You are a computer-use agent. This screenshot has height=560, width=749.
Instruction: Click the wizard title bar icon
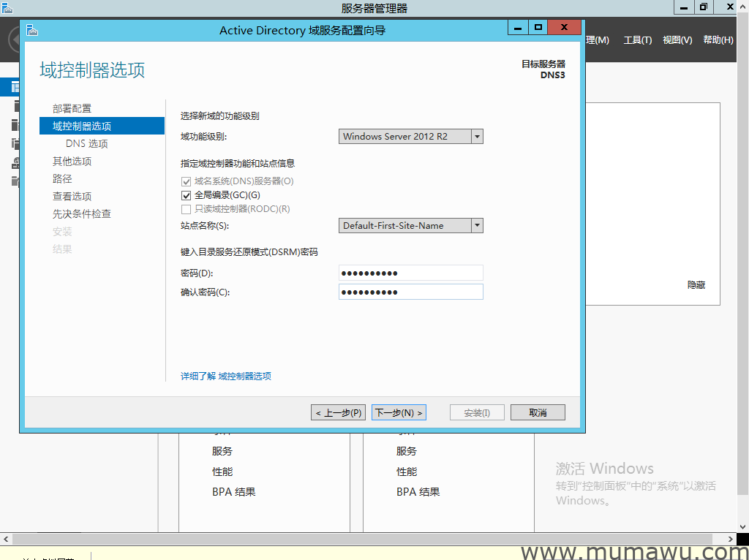point(31,30)
